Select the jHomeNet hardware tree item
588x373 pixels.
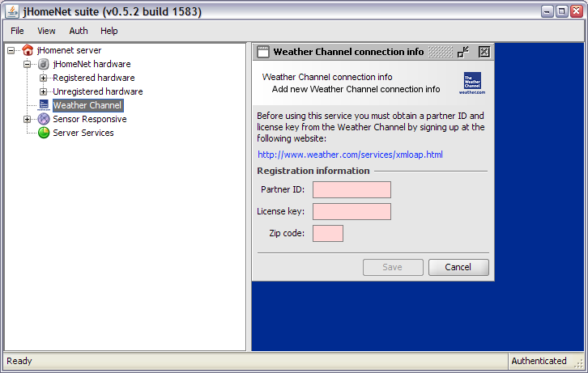[92, 64]
